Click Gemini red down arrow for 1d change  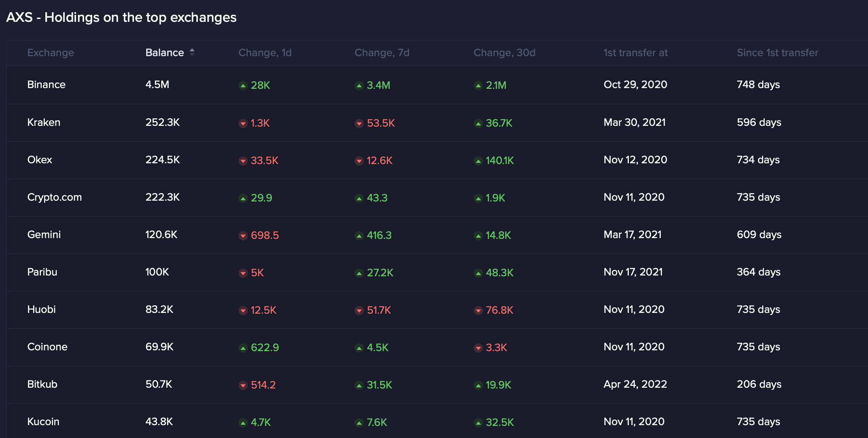click(x=243, y=236)
